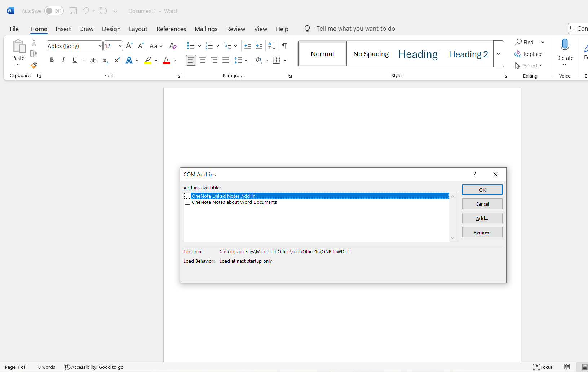This screenshot has height=372, width=588.
Task: Toggle Italic formatting
Action: click(x=63, y=60)
